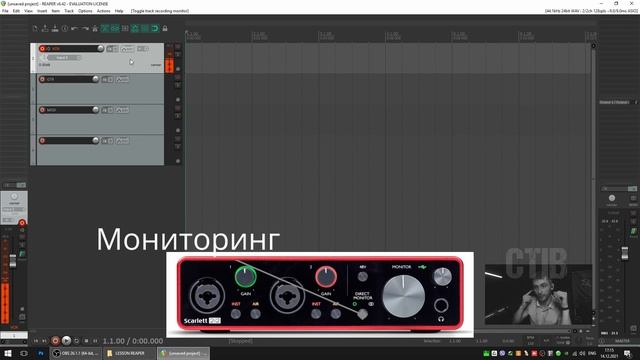Toggle the transport Repeat button

(x=76, y=340)
